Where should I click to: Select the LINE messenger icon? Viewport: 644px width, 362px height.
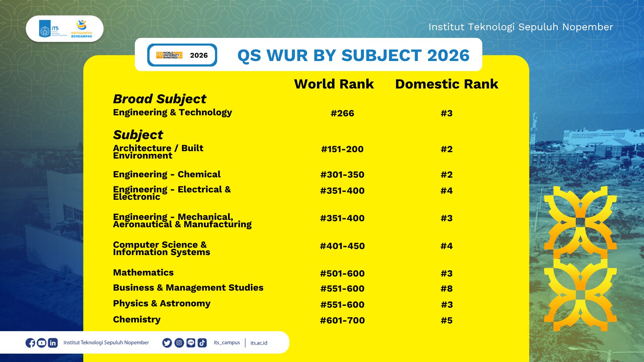point(191,343)
